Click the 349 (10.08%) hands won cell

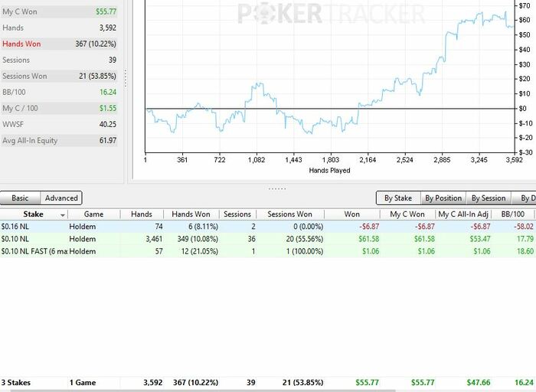pyautogui.click(x=198, y=239)
